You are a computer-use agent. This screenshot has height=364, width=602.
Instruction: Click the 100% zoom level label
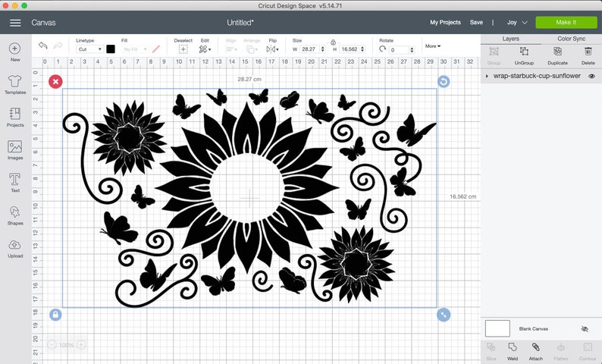(67, 345)
